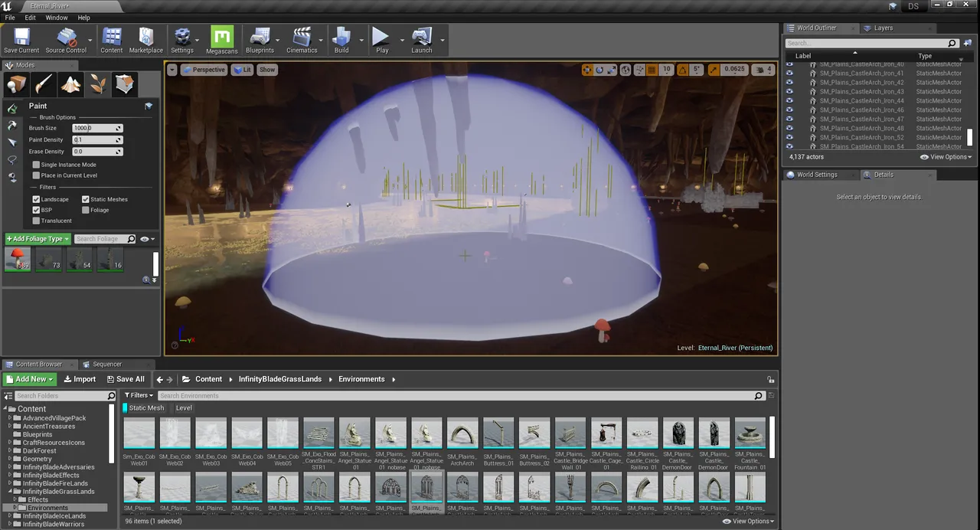Open Content Browser Filters dropdown
This screenshot has width=980, height=530.
[x=139, y=396]
